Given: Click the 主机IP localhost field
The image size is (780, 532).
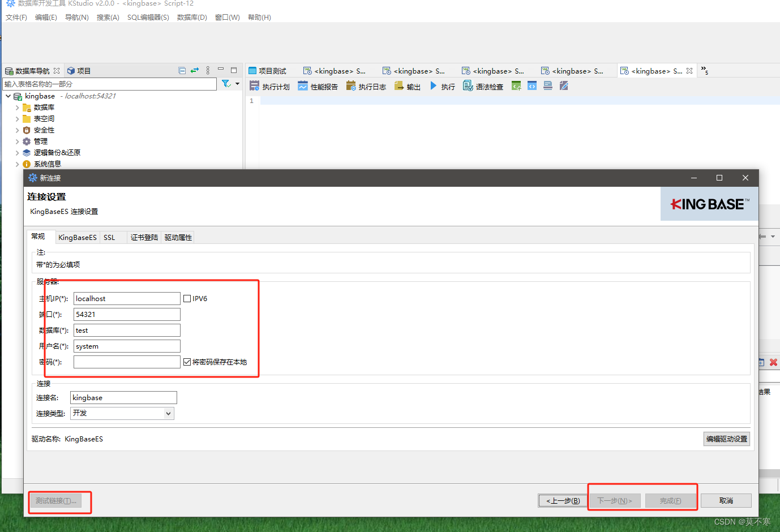Looking at the screenshot, I should [x=127, y=299].
